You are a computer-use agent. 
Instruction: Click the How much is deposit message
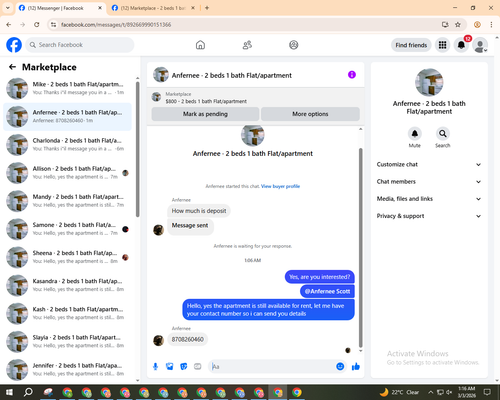click(199, 211)
